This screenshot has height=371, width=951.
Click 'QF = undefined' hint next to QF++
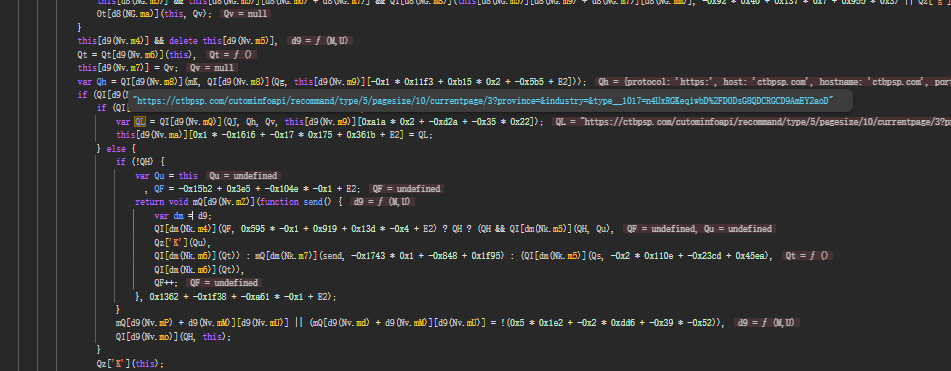click(x=223, y=282)
